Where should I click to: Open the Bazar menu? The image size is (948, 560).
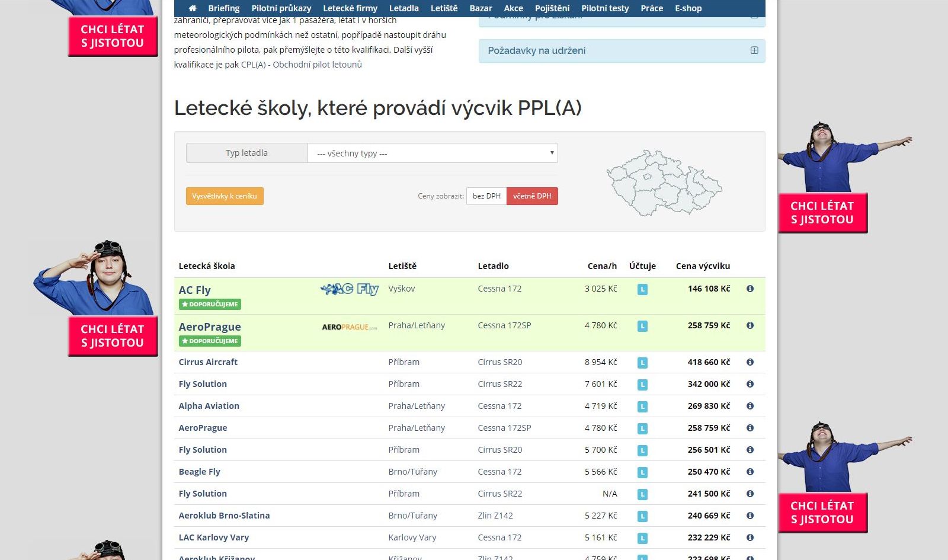[481, 8]
